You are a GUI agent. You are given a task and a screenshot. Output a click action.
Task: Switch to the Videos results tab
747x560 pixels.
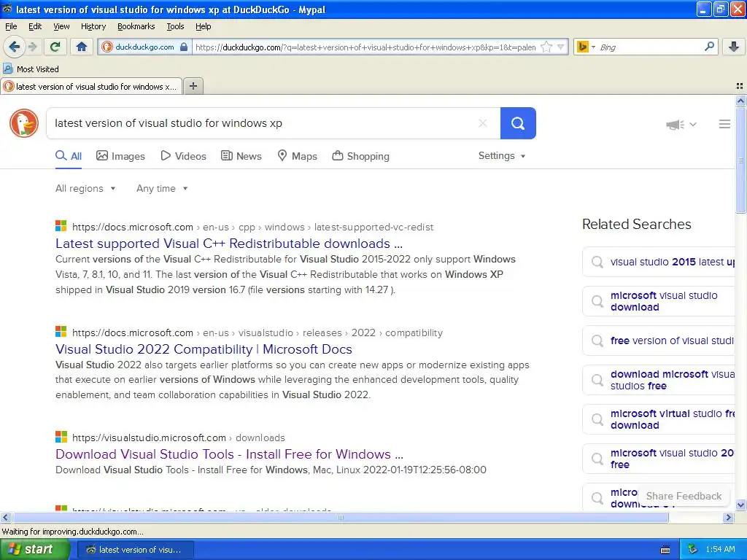(183, 156)
